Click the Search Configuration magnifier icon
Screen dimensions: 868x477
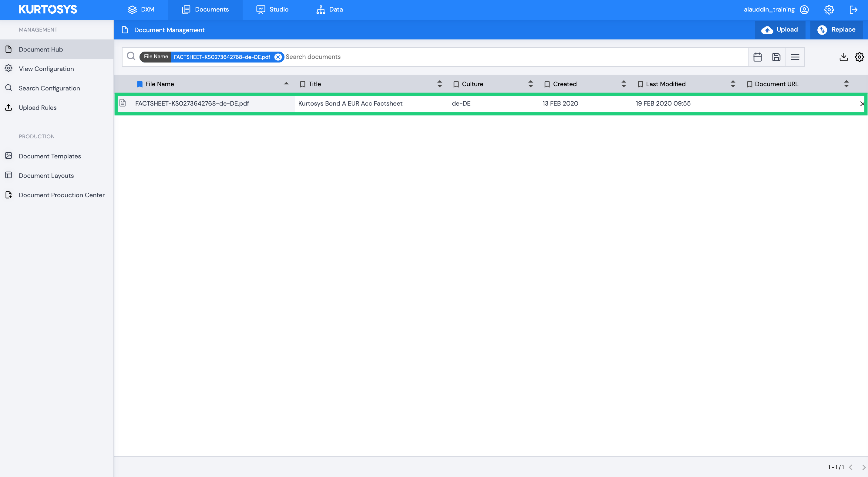(x=9, y=88)
